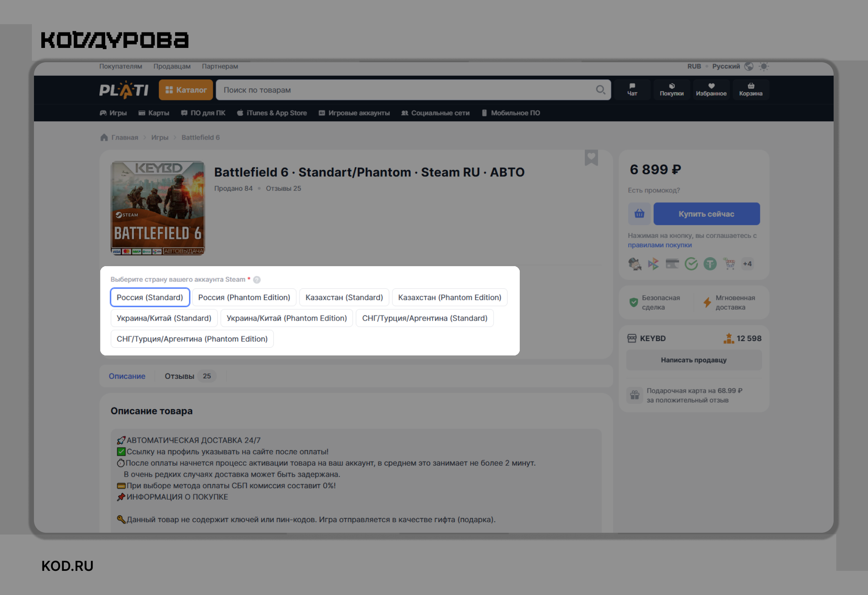Click Отзывы 25 under product title
The width and height of the screenshot is (868, 595).
tap(284, 188)
